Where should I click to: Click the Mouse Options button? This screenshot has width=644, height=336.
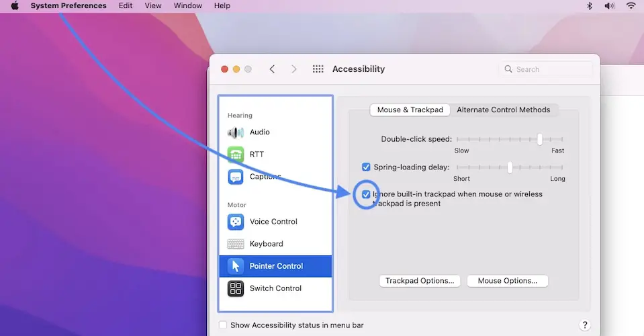click(x=507, y=281)
